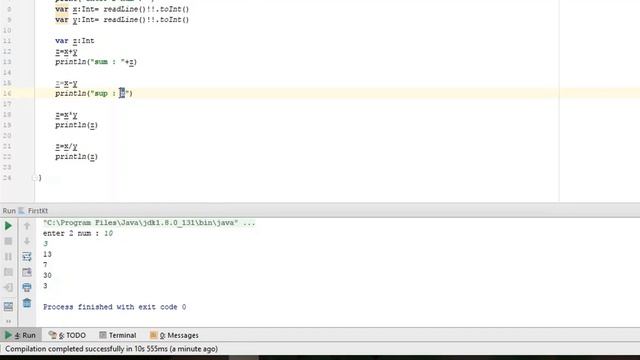Clear console with the trash icon

coord(27,303)
